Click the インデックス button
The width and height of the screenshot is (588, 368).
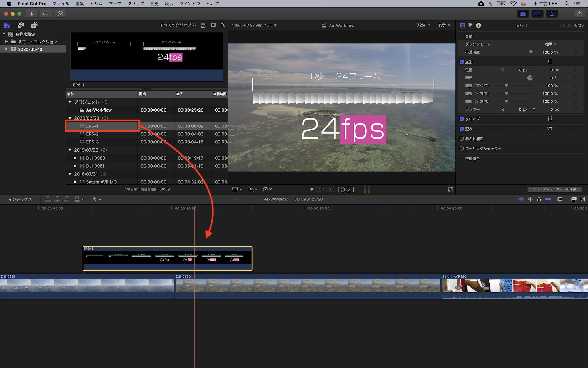20,199
